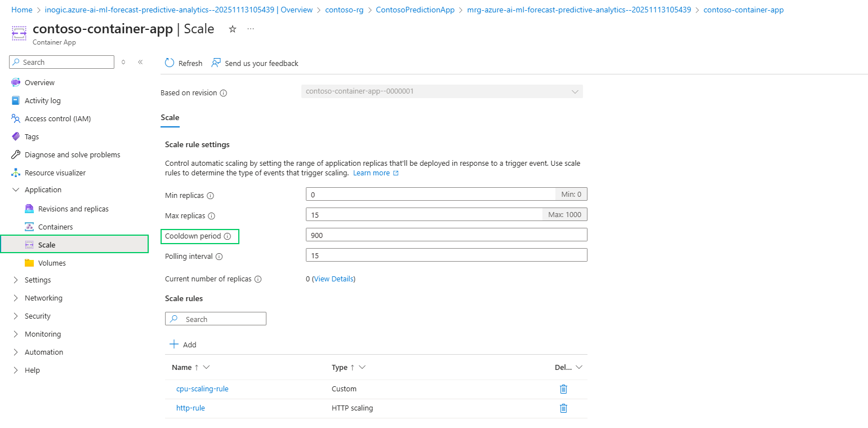The width and height of the screenshot is (868, 428).
Task: Click the Send us your feedback icon
Action: coord(216,63)
